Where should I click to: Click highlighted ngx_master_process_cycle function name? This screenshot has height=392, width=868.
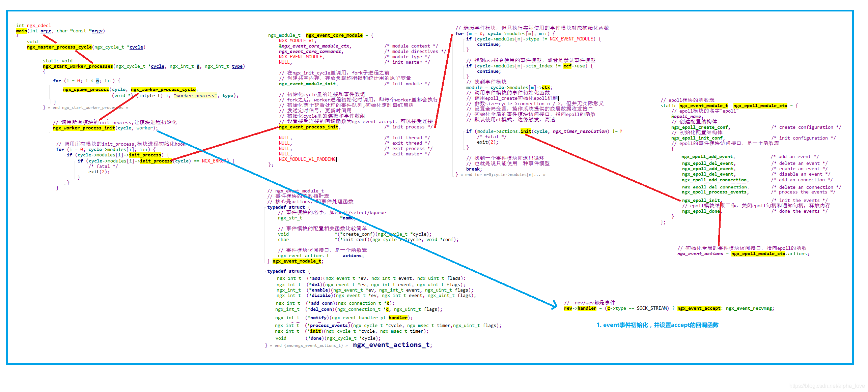(x=59, y=47)
